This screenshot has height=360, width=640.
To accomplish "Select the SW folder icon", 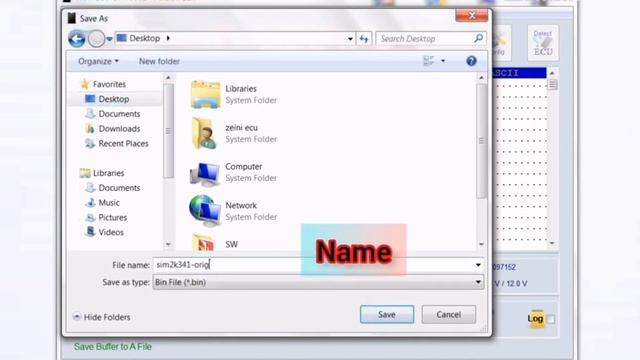I will [x=203, y=242].
